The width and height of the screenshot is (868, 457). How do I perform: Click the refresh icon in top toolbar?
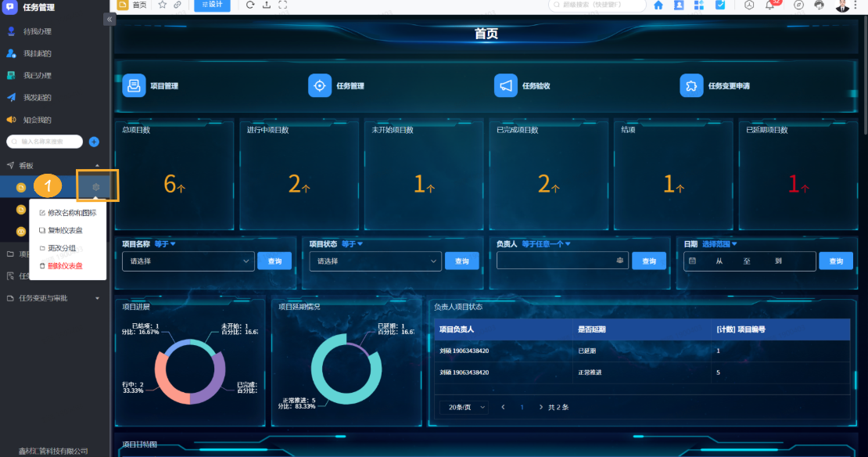[250, 5]
